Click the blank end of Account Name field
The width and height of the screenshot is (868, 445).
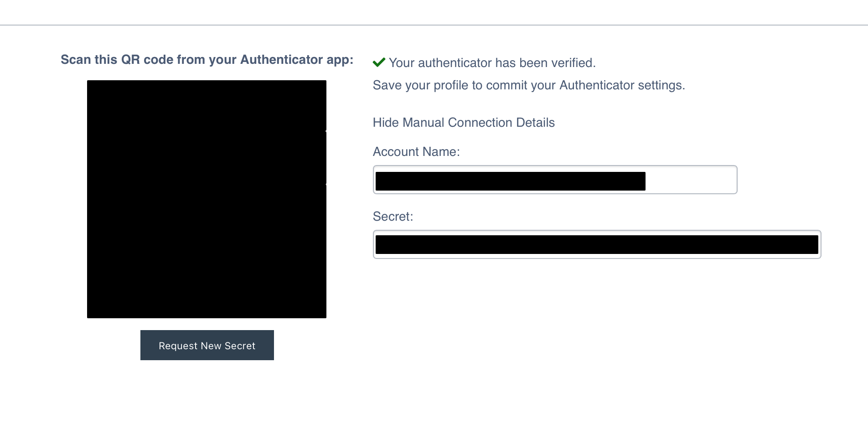point(690,180)
